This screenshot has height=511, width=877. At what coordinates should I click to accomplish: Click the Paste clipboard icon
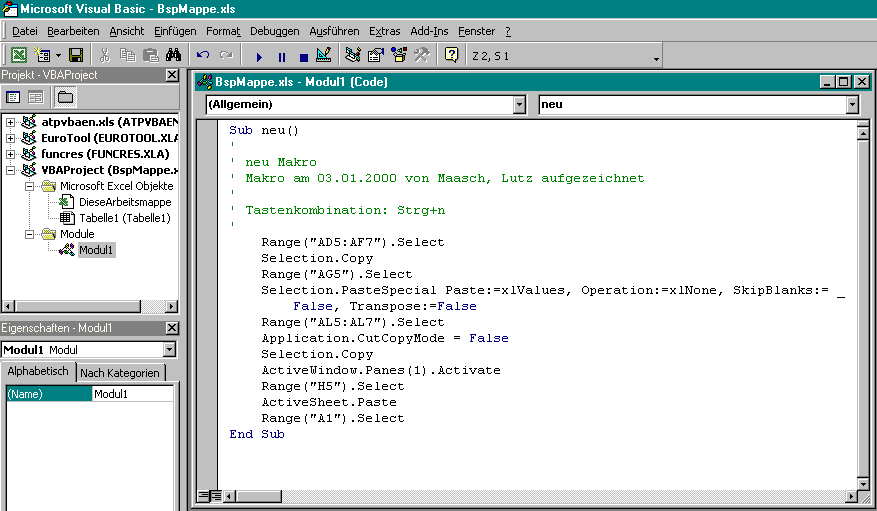pos(150,55)
